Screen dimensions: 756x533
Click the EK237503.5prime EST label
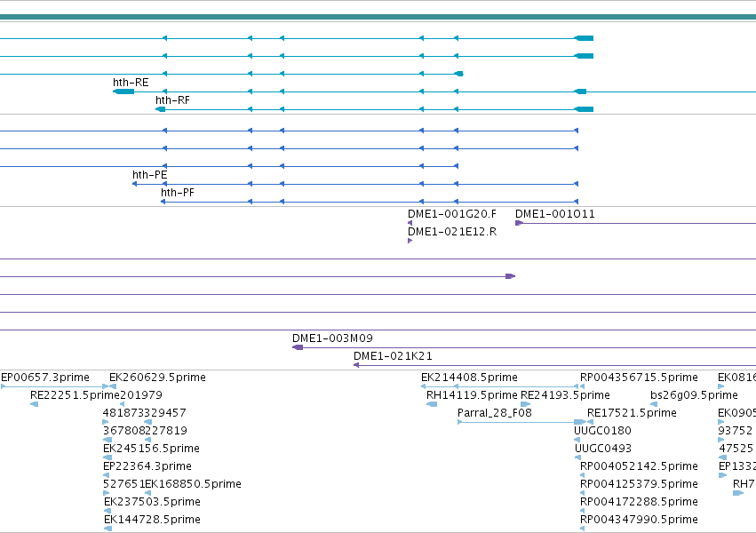[152, 502]
